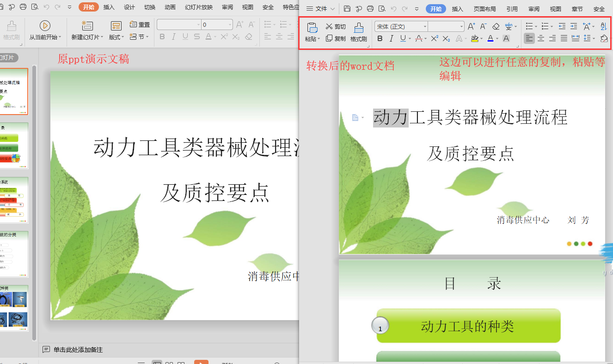Click notes icon beside 单击此处添加备注
The image size is (613, 364).
click(46, 350)
